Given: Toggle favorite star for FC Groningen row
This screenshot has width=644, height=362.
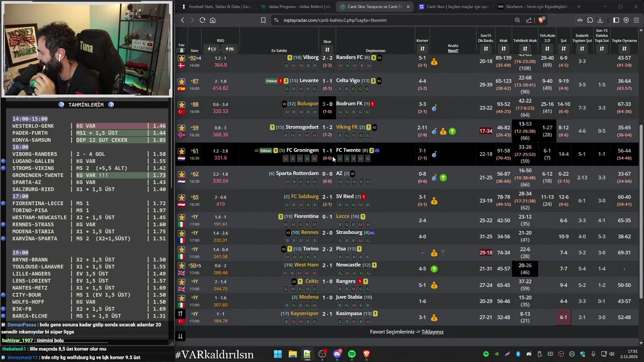Looking at the screenshot, I should click(x=182, y=151).
